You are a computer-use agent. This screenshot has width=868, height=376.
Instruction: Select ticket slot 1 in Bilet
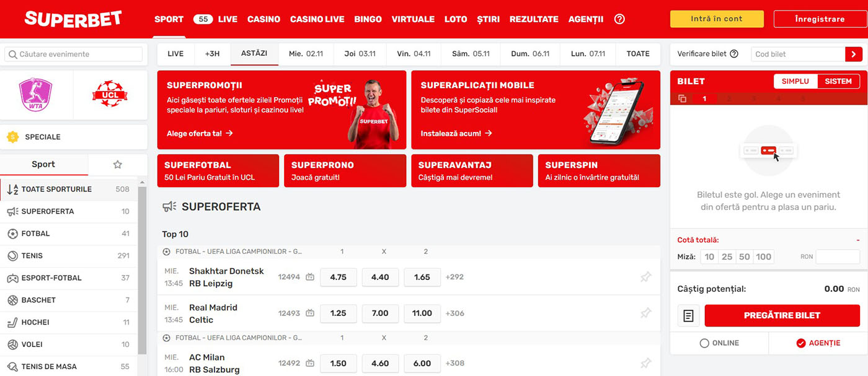(704, 98)
